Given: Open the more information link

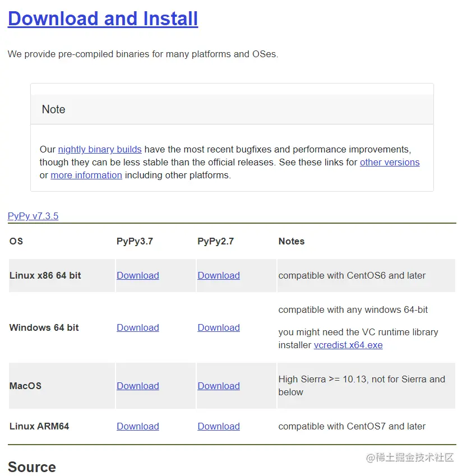Looking at the screenshot, I should click(86, 175).
